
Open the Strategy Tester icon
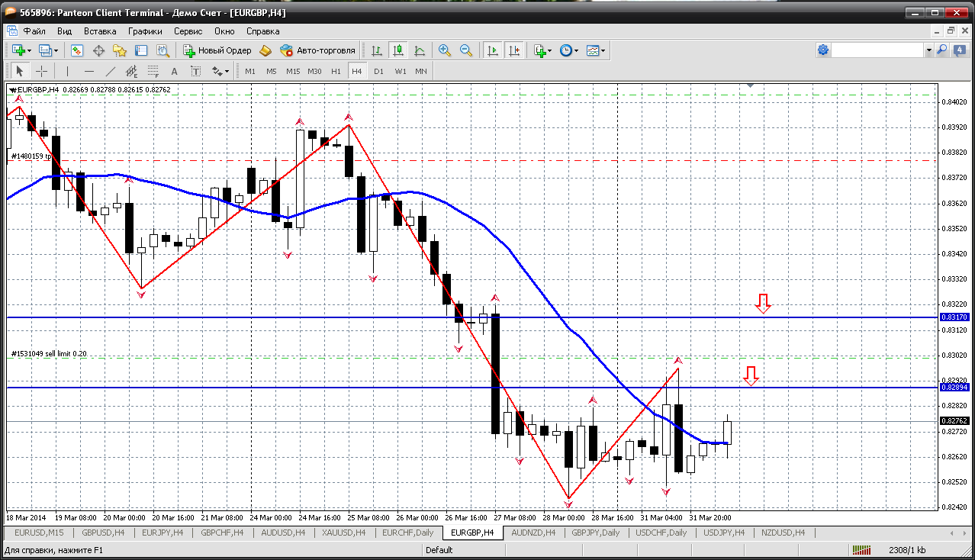(x=162, y=50)
